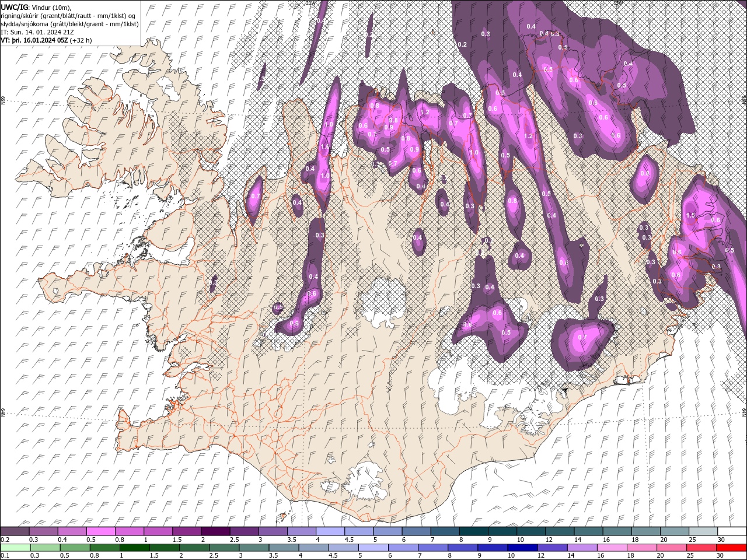
Task: Pick the very dark purple 2 snow scale swatch
Action: point(215,531)
